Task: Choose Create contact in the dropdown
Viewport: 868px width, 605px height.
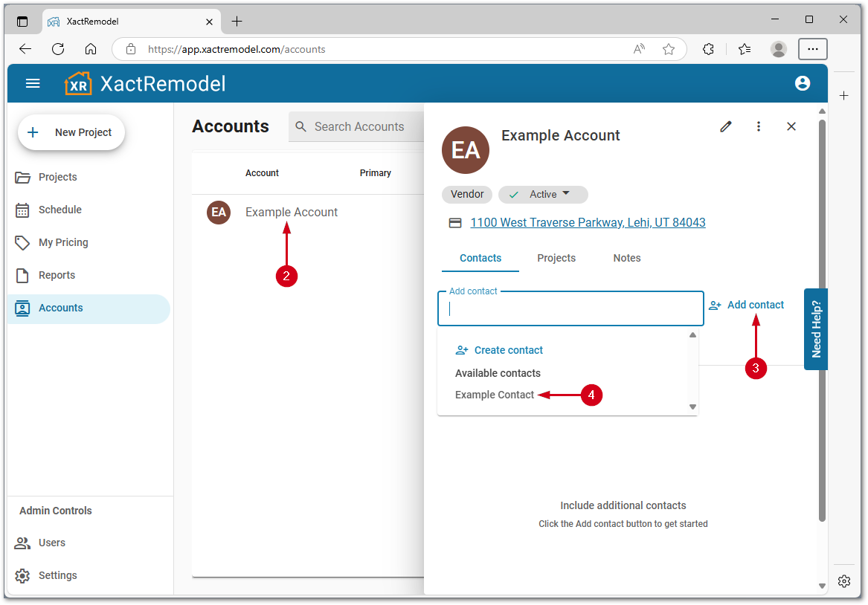Action: pyautogui.click(x=499, y=351)
